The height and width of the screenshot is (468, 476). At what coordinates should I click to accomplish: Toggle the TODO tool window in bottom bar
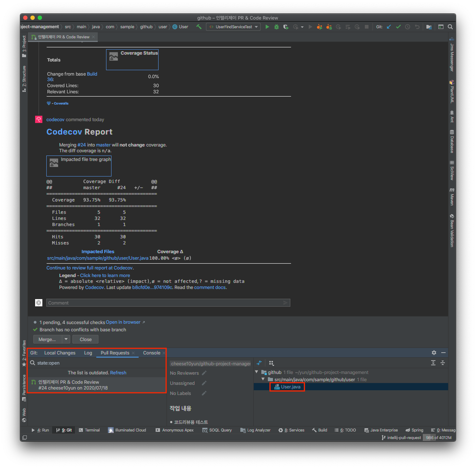345,430
